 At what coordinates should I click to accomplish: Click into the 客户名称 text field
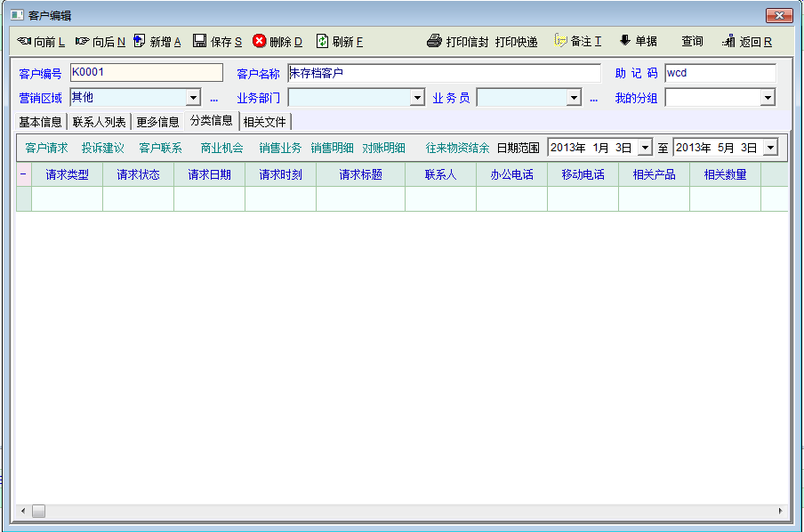pyautogui.click(x=443, y=73)
